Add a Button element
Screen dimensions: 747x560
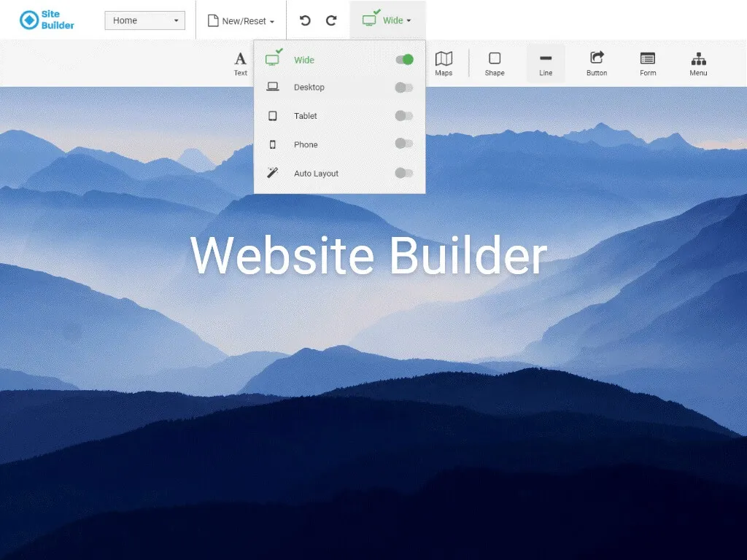pyautogui.click(x=597, y=63)
